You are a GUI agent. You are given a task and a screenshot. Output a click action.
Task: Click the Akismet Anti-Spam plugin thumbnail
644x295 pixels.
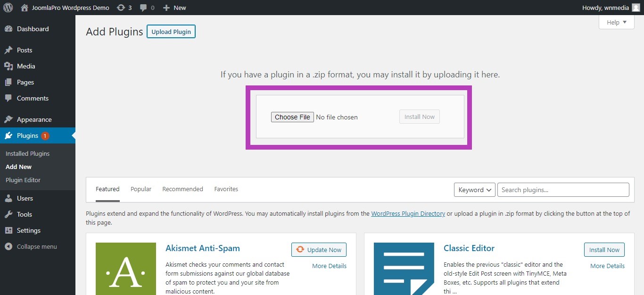[126, 269]
